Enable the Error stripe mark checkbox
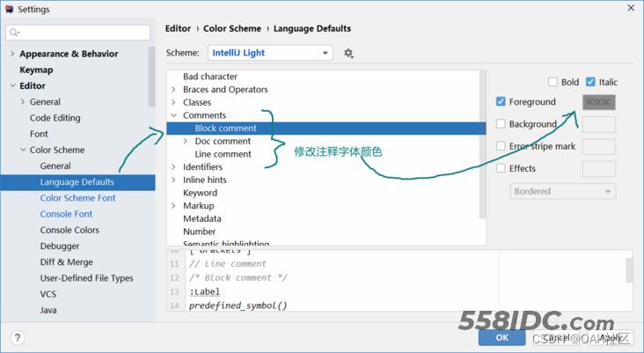The image size is (644, 353). 501,146
